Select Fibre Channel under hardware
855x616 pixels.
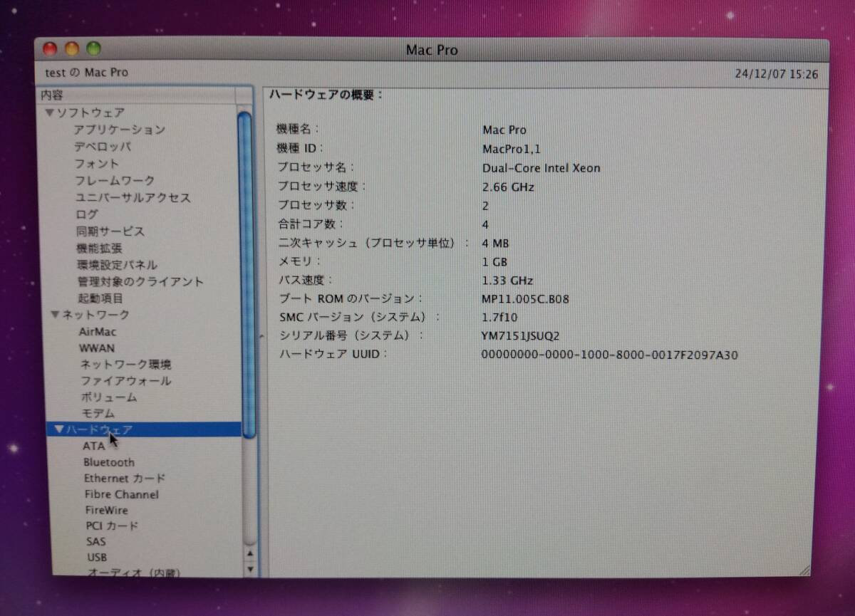122,494
